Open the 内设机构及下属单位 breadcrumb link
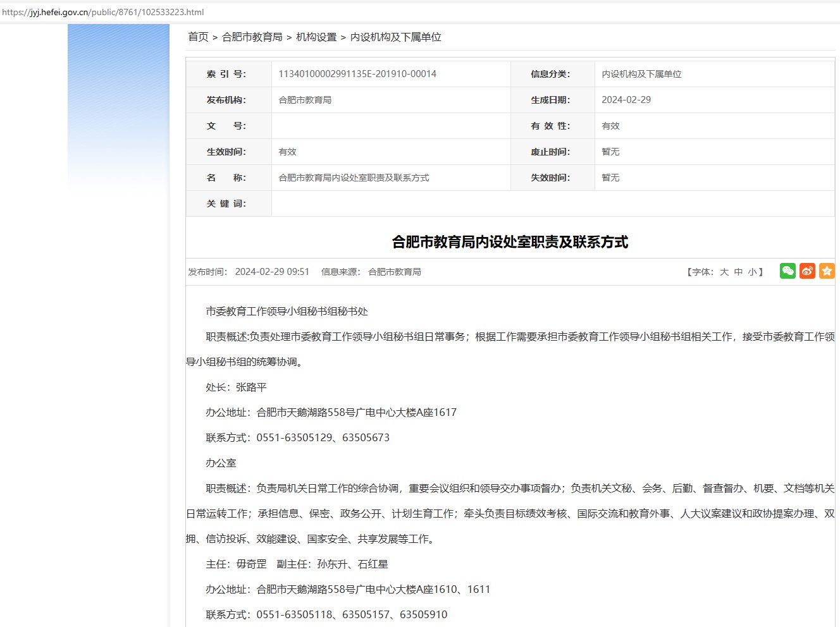The image size is (840, 627). [396, 37]
